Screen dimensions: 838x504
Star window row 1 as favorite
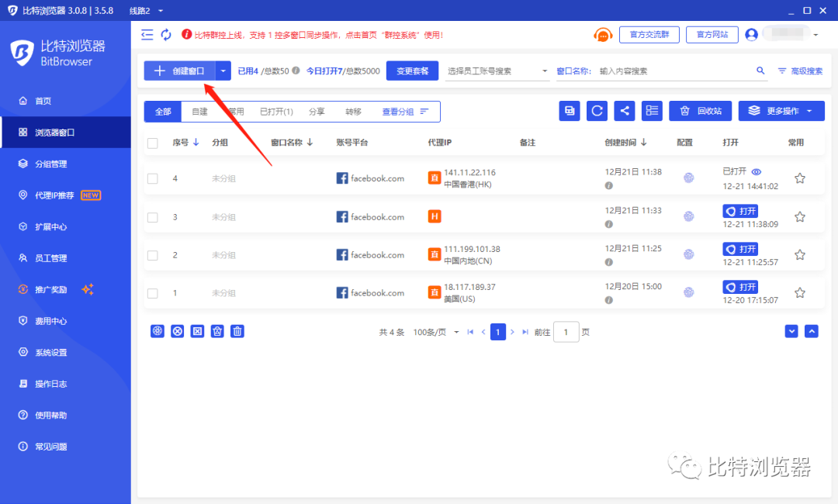(800, 292)
